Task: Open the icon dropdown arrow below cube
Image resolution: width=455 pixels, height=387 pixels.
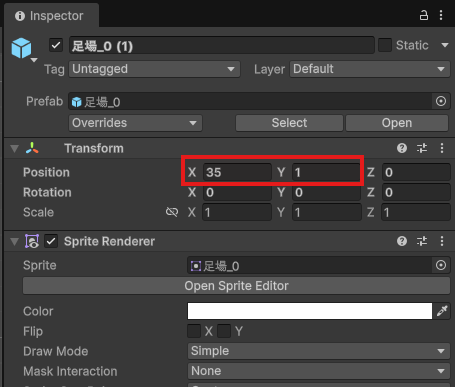Action: (x=34, y=60)
